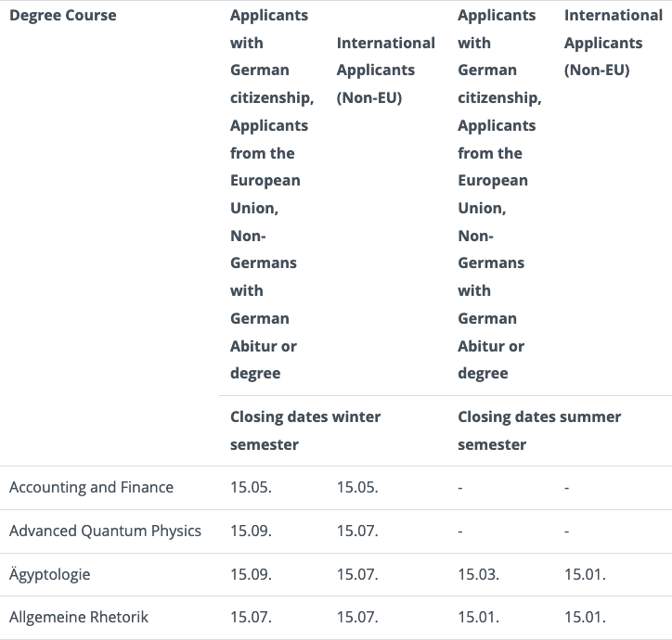Viewport: 672px width, 640px height.
Task: Select Accounting and Finance winter international date
Action: click(x=357, y=488)
